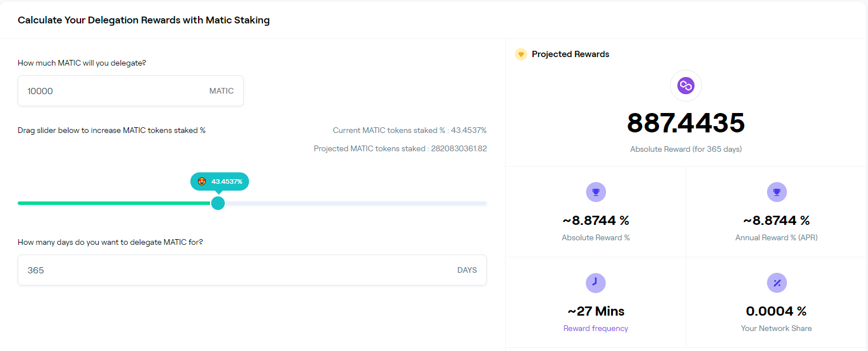Click the 0.0004 % network share value
This screenshot has height=351, width=868.
[x=777, y=311]
